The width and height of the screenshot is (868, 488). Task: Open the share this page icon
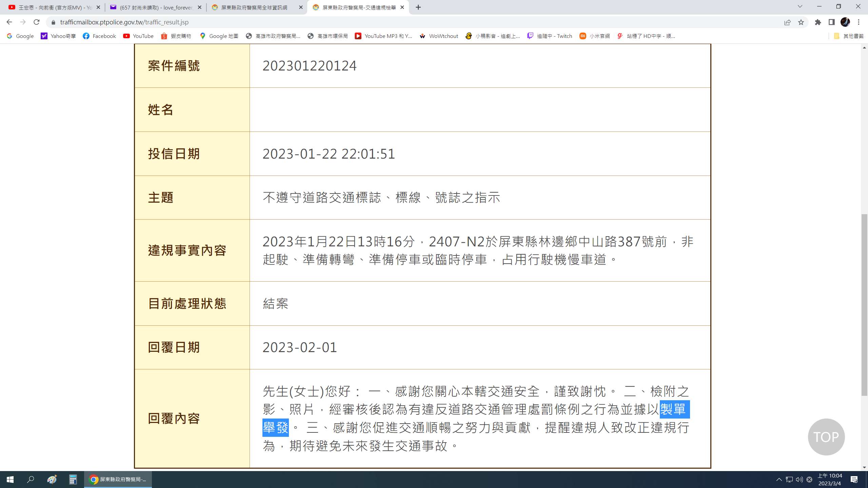pos(787,22)
